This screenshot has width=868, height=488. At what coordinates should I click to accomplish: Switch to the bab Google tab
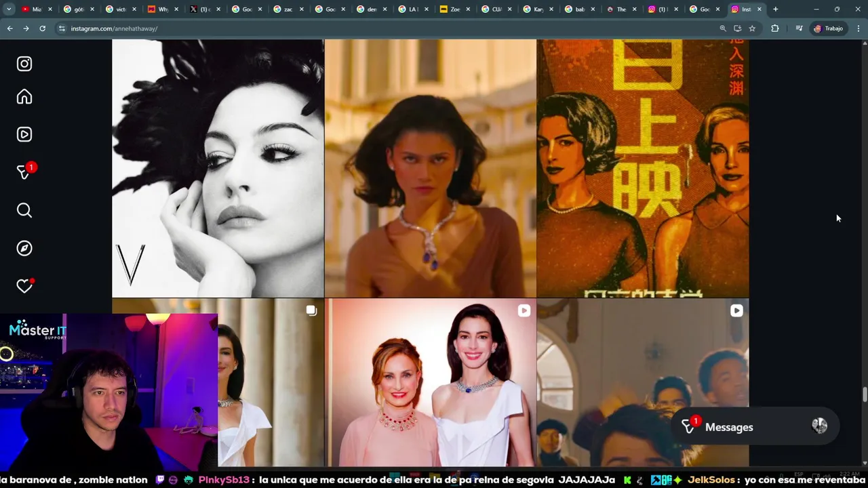[x=579, y=9]
